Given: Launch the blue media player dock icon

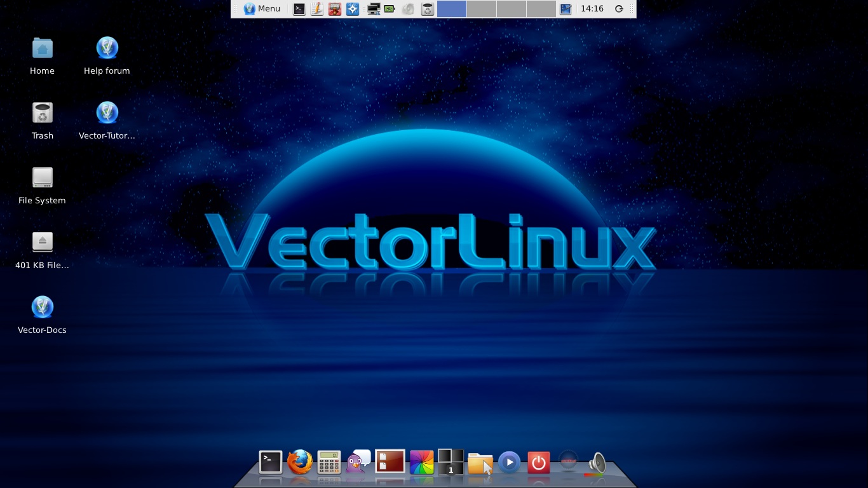Looking at the screenshot, I should [509, 463].
